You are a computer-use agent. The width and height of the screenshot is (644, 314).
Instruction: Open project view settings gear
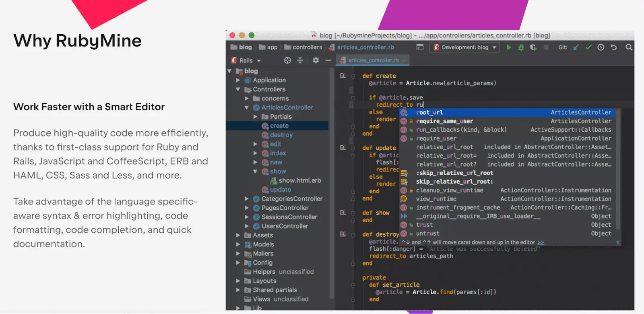pyautogui.click(x=316, y=60)
